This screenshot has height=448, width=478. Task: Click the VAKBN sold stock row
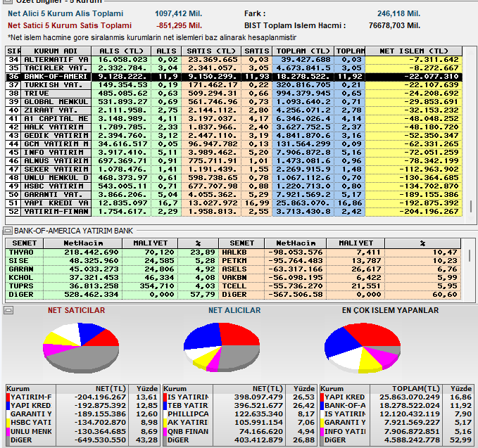tap(339, 278)
